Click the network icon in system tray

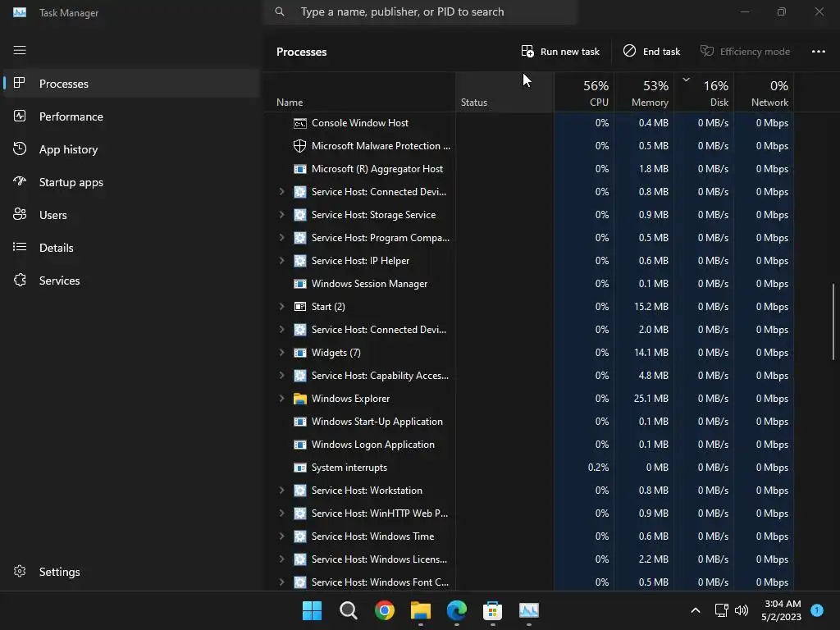click(x=721, y=610)
